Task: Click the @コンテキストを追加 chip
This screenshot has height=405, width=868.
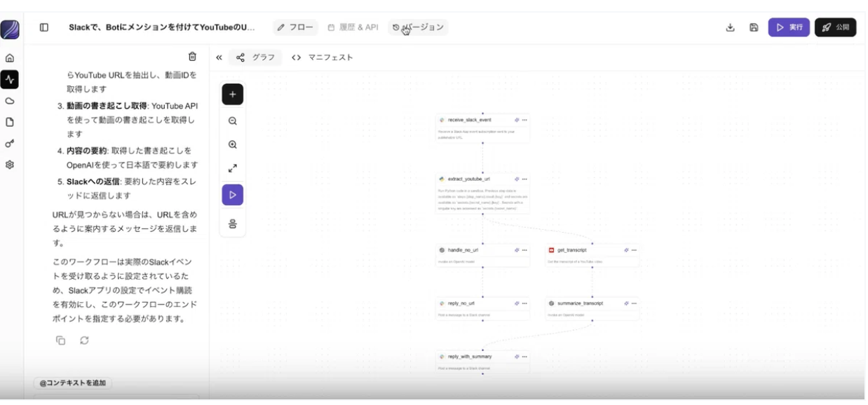Action: (x=73, y=383)
